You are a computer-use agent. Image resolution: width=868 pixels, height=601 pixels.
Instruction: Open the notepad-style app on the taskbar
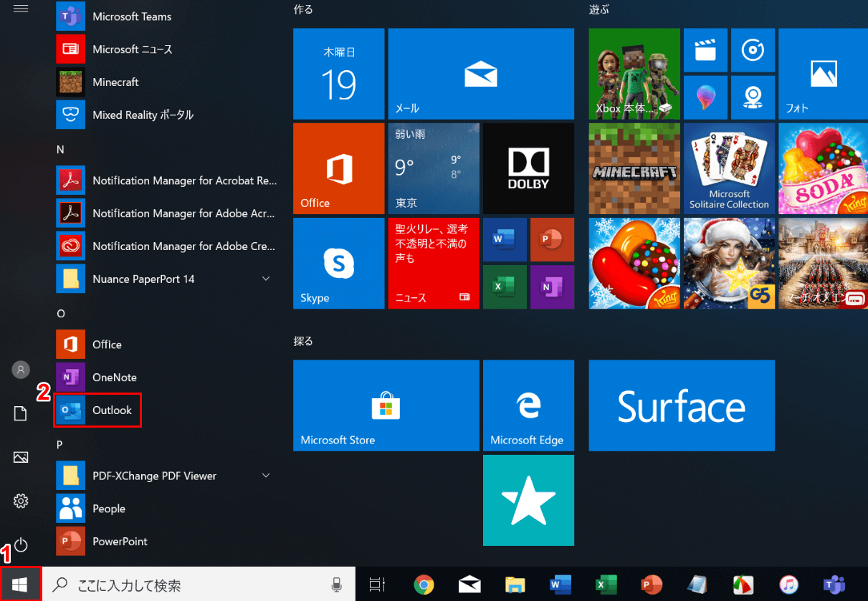point(697,585)
